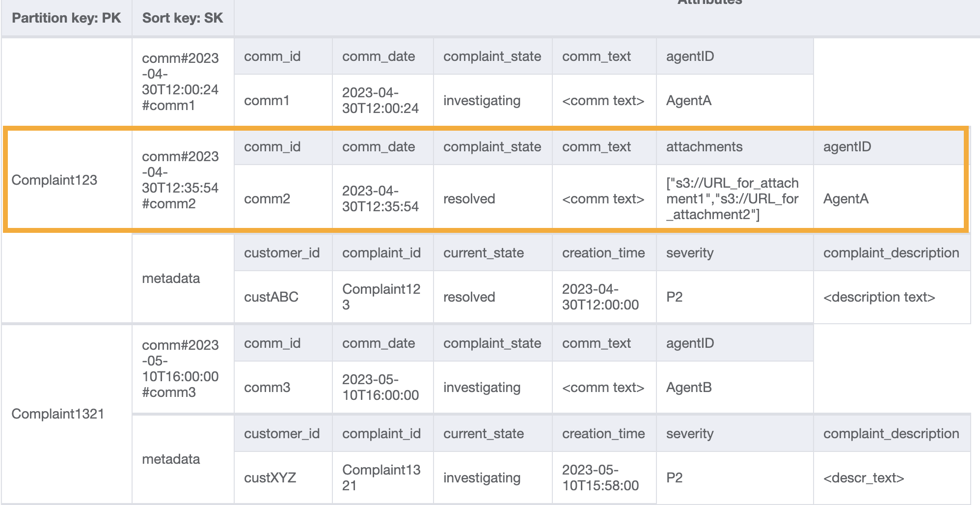Click the attachments attribute header

pos(704,147)
